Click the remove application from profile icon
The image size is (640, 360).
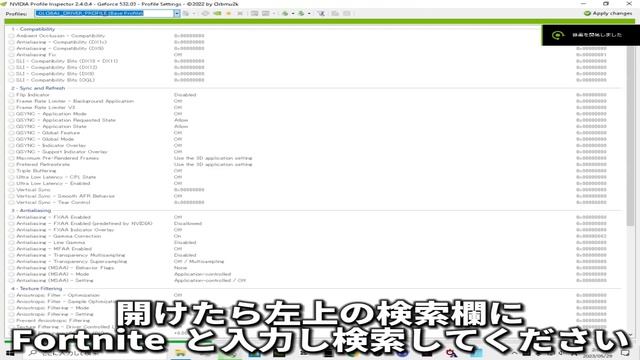[266, 13]
